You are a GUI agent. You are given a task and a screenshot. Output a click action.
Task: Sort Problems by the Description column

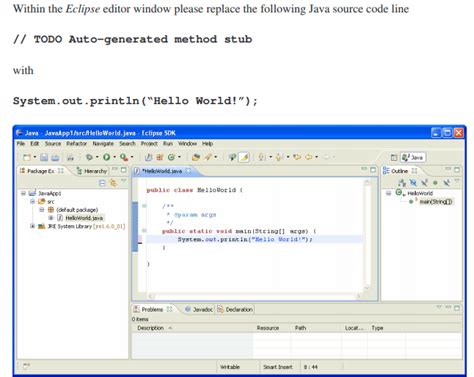pos(193,328)
